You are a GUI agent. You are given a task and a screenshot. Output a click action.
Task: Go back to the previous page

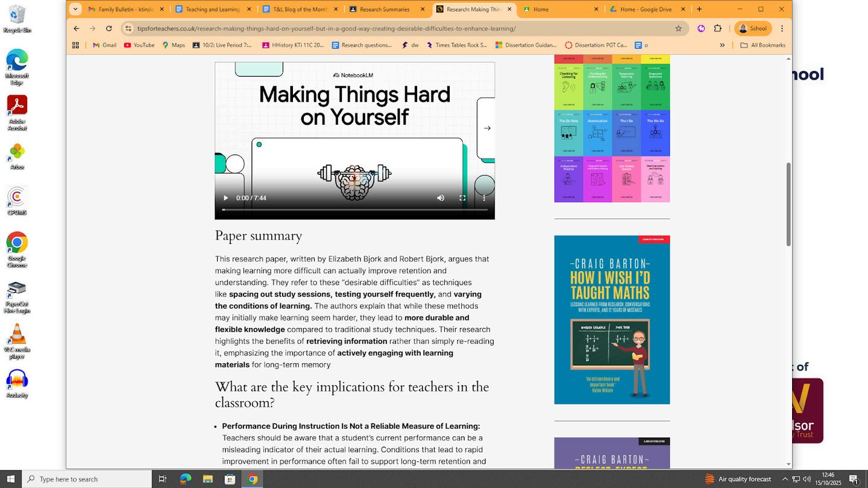[x=77, y=28]
